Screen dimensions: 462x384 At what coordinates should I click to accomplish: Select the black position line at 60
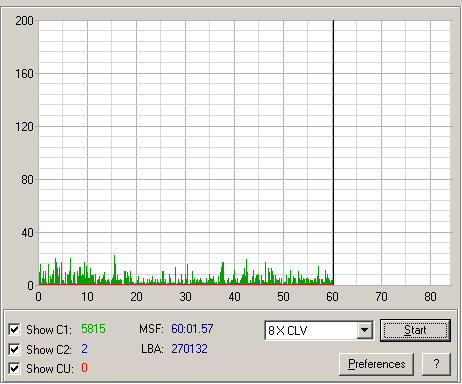[333, 152]
